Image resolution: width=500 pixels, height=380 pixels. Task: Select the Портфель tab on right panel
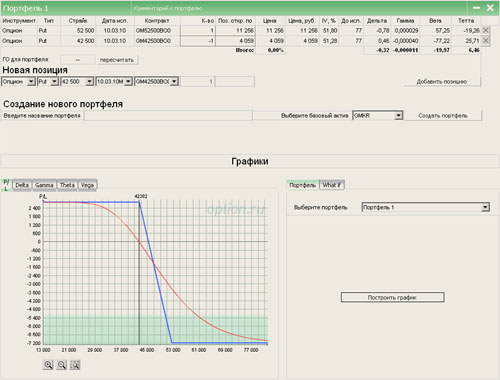pos(303,185)
